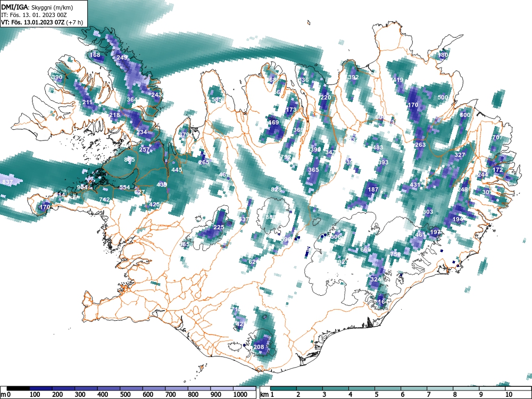Click the visibility value 327
Image resolution: width=532 pixels, height=399 pixels.
pos(460,155)
